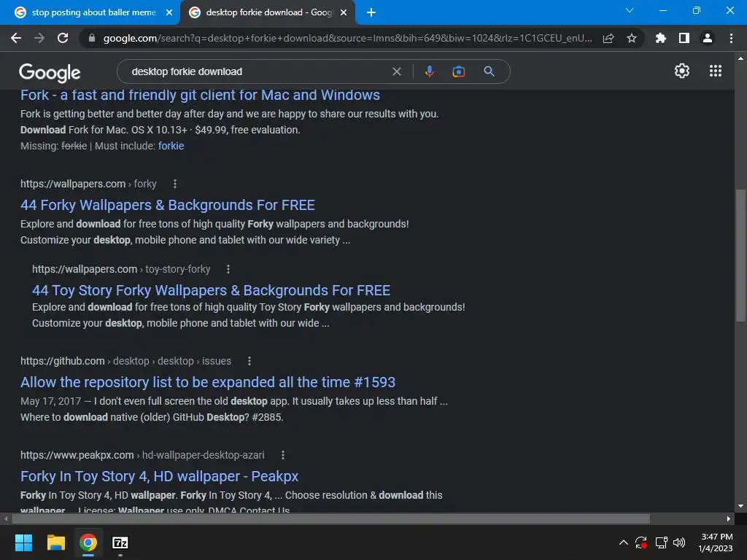Open 7-Zip from the taskbar
The width and height of the screenshot is (747, 560).
point(120,542)
